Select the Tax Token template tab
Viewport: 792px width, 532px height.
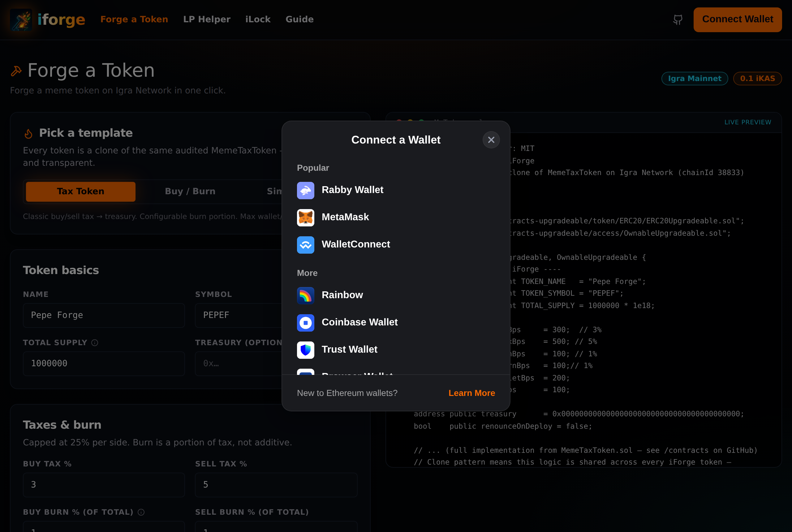(80, 191)
